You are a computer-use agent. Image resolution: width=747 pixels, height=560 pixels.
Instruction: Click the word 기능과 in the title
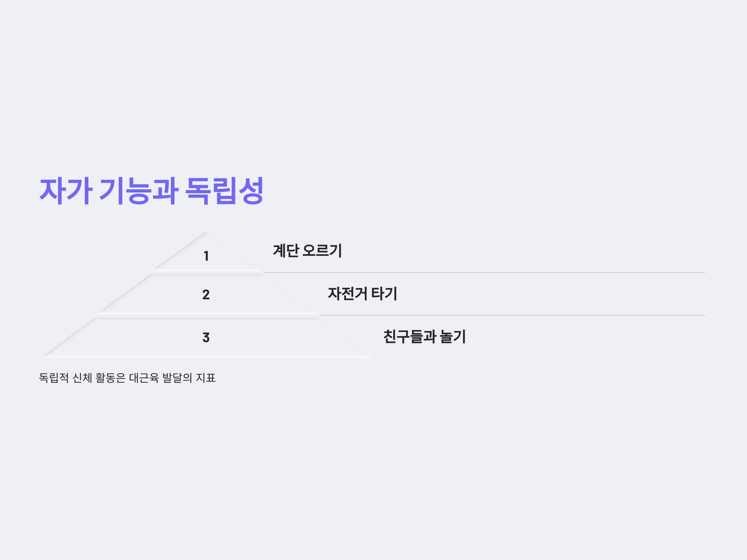139,191
